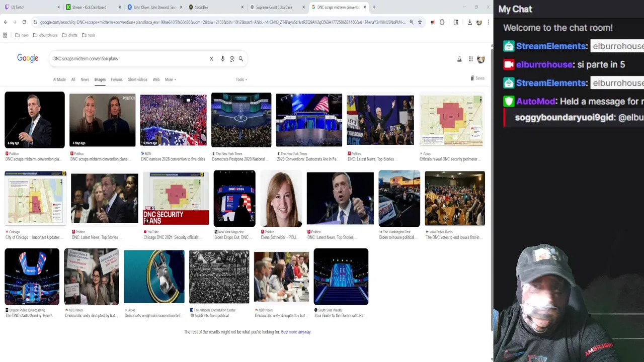Clear the search box with the X
644x362 pixels.
(x=211, y=59)
